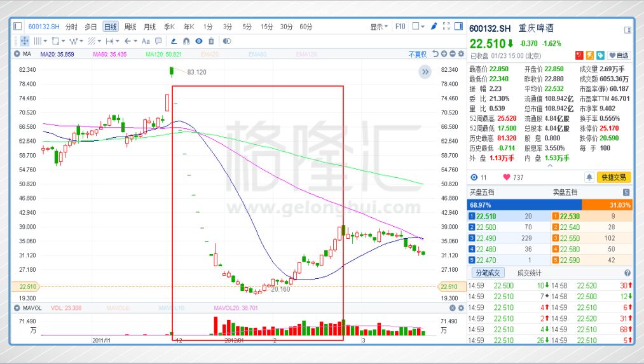This screenshot has height=364, width=644.
Task: Click the 快捷交易 quick trade button
Action: (x=613, y=177)
